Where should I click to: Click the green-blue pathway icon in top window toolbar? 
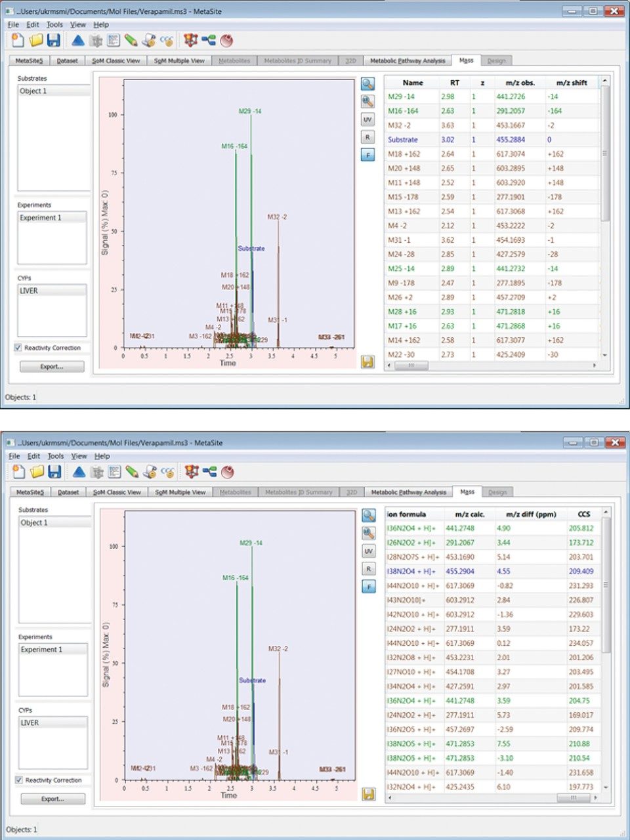(x=209, y=41)
